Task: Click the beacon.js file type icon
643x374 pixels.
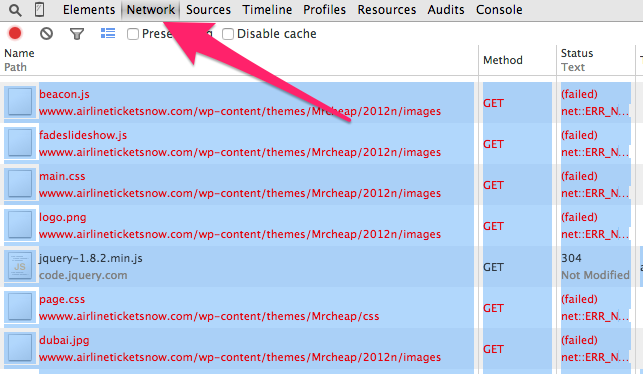Action: (x=20, y=103)
